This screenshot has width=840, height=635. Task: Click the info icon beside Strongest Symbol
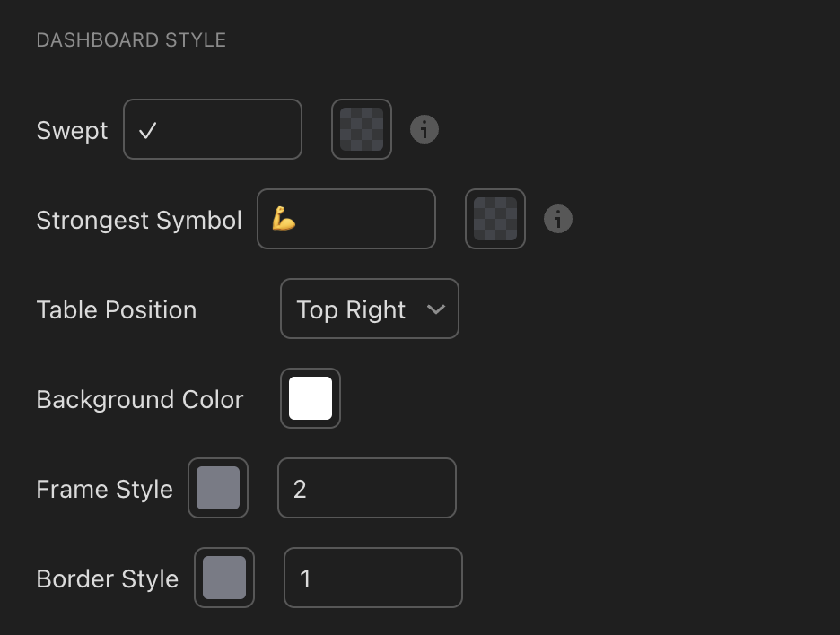(x=558, y=219)
